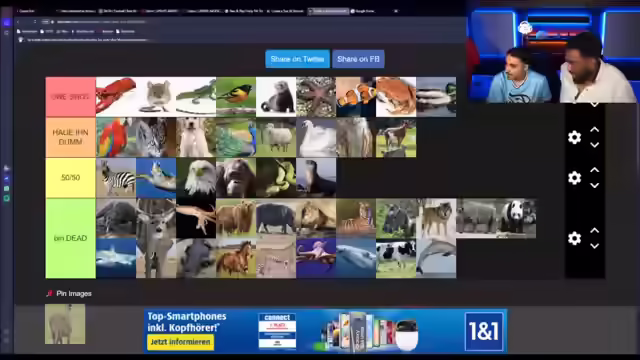Select the bald eagle image
This screenshot has width=640, height=360.
click(x=196, y=178)
